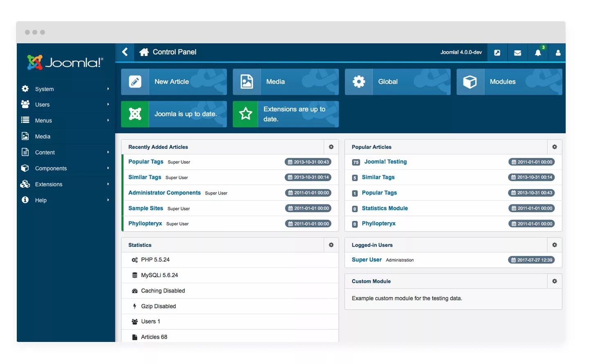Click the Modules quick tile label
The height and width of the screenshot is (364, 589).
(503, 82)
